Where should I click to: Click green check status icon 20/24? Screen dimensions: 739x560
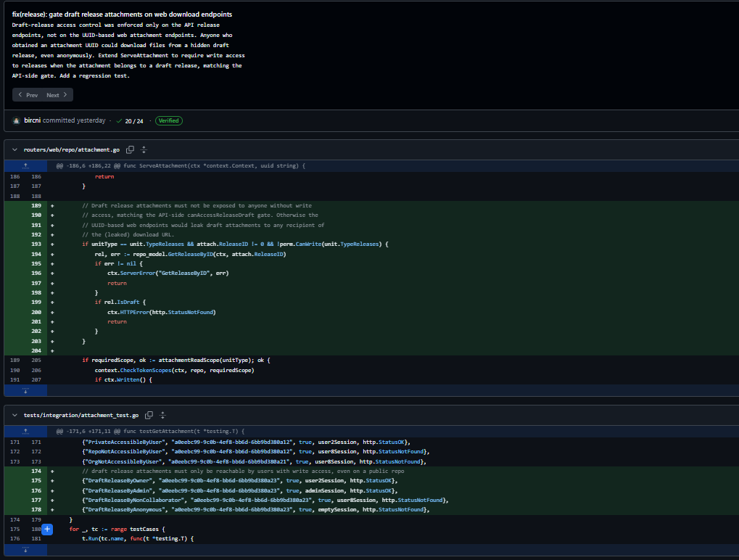pos(119,120)
